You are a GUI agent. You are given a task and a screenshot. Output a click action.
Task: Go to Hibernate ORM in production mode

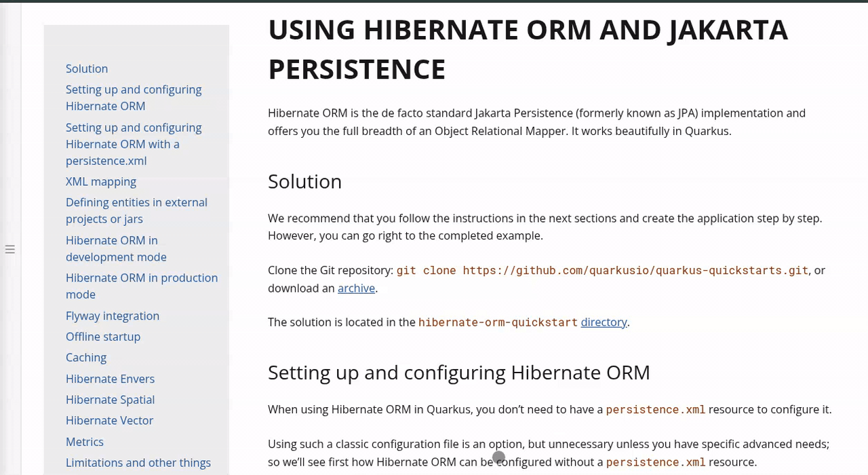click(x=142, y=286)
